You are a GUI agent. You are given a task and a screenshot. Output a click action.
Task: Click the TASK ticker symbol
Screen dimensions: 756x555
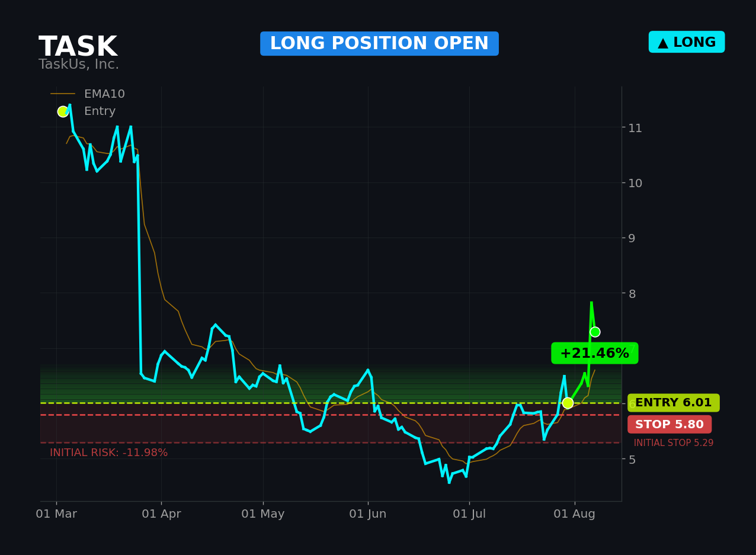click(78, 47)
